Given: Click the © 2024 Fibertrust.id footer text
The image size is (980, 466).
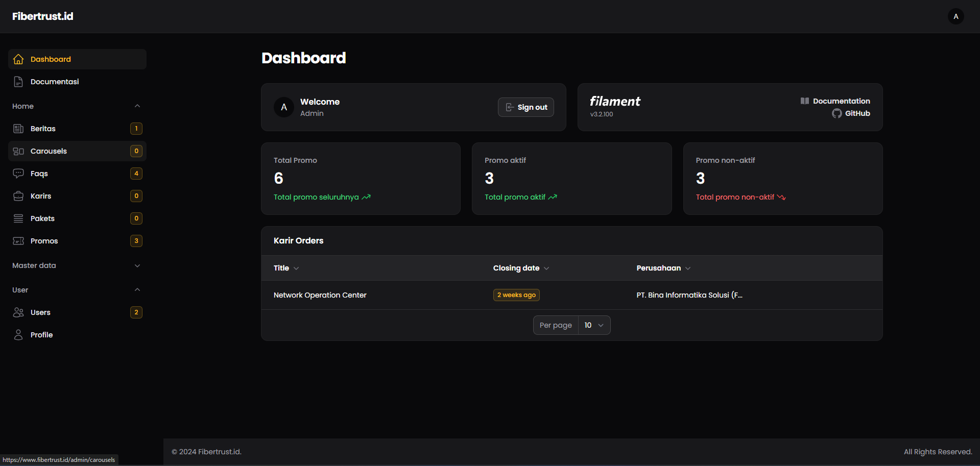Looking at the screenshot, I should click(x=206, y=452).
